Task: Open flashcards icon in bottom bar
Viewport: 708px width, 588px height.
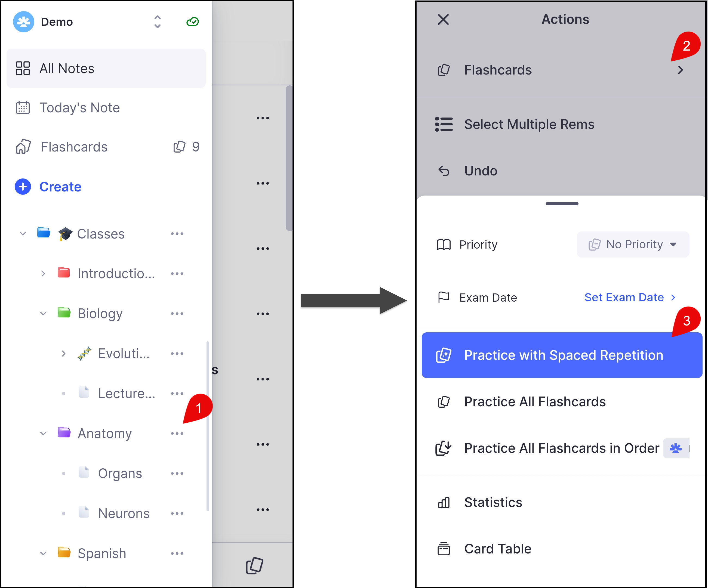Action: (x=254, y=565)
